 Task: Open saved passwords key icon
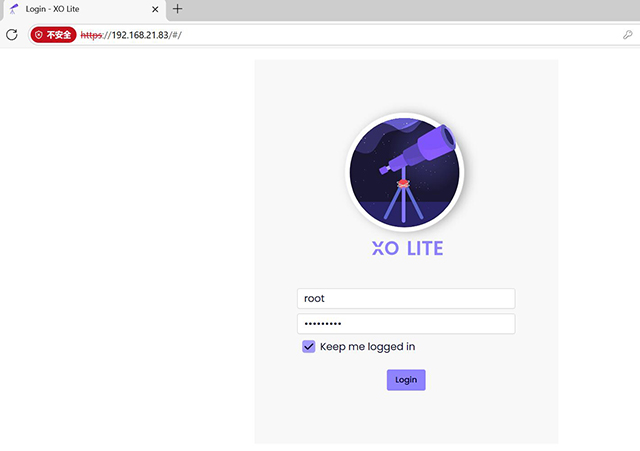click(627, 35)
